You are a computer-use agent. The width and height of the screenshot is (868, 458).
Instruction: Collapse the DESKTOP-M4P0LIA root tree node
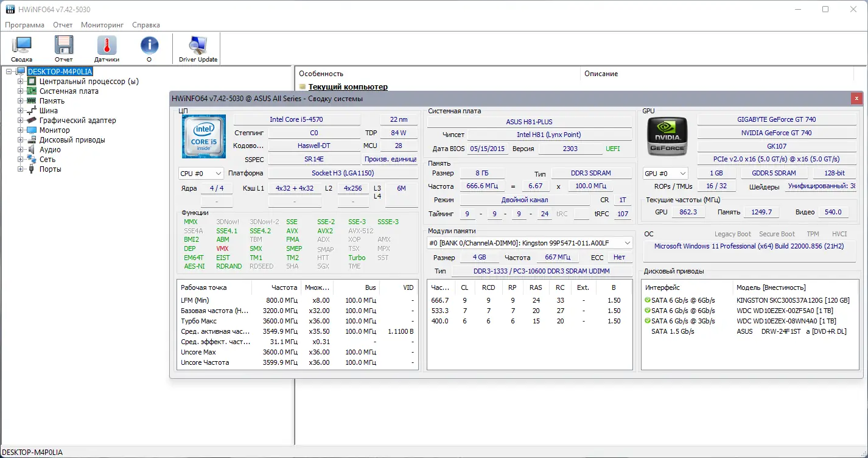coord(10,71)
